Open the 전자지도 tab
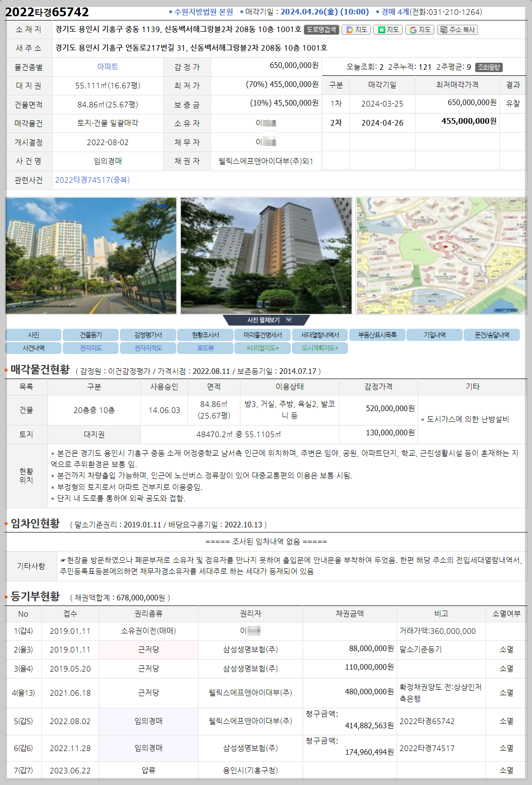 point(91,348)
